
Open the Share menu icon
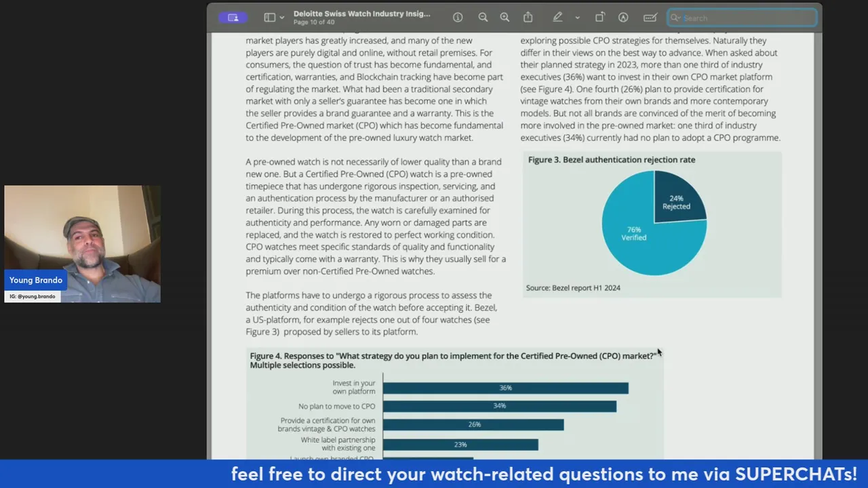528,18
